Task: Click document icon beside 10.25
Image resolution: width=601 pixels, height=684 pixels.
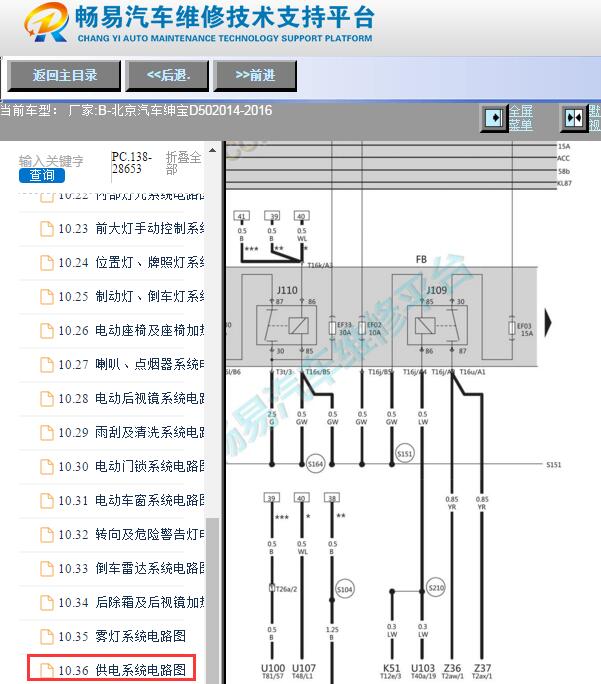Action: [47, 297]
